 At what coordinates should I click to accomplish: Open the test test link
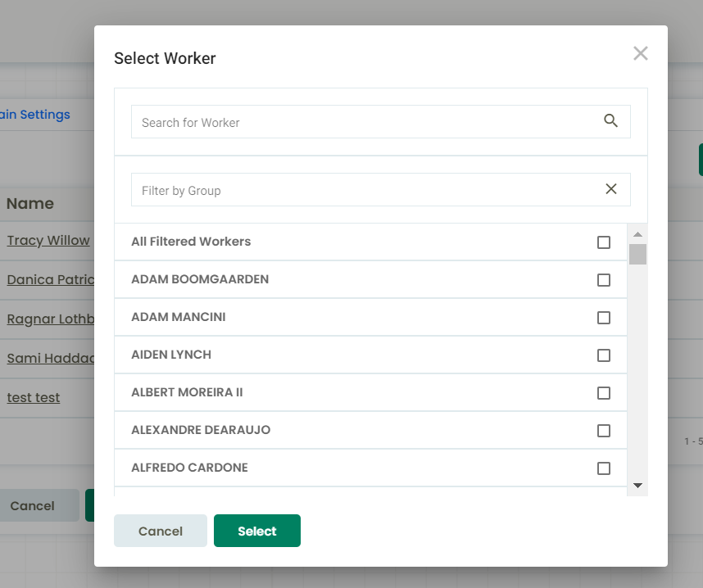click(x=33, y=397)
